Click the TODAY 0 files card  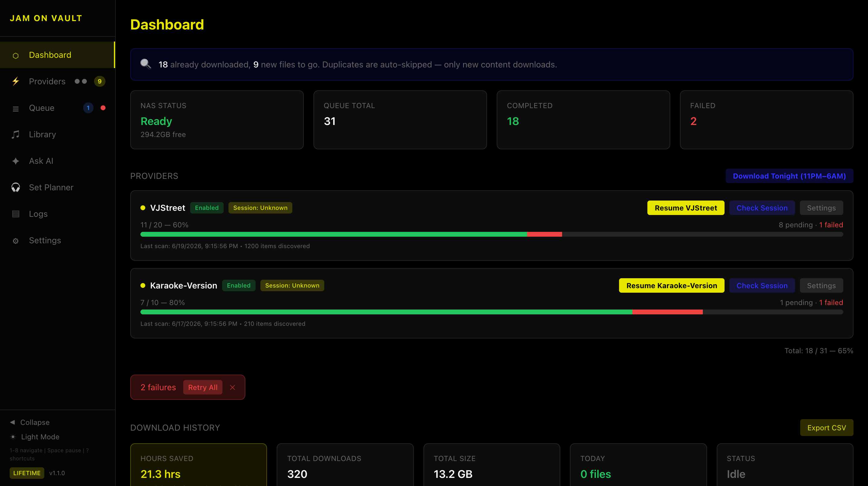(638, 465)
